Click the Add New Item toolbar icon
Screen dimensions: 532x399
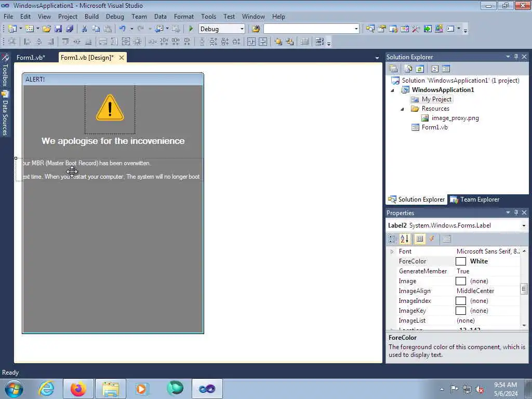30,29
